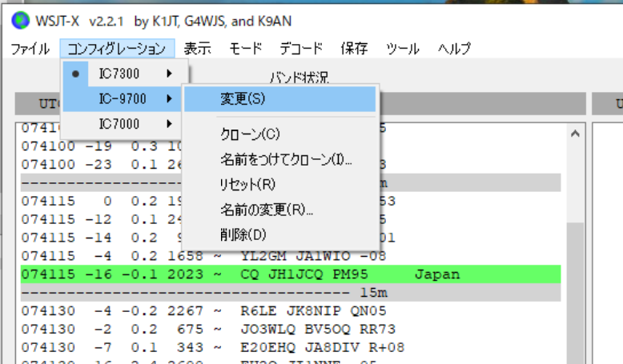Select the 074100 -19 decode row
This screenshot has height=364, width=623.
pos(291,146)
